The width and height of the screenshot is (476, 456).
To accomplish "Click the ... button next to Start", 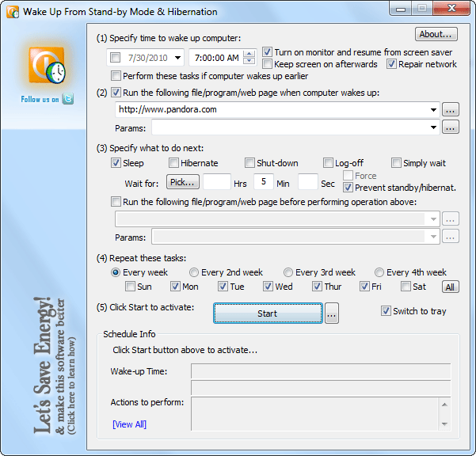I will [332, 313].
